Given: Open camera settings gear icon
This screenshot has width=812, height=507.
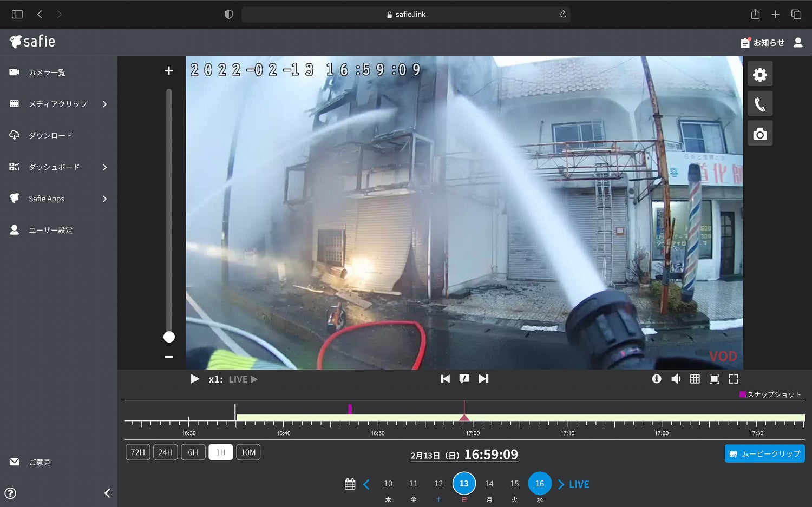Looking at the screenshot, I should pos(759,74).
